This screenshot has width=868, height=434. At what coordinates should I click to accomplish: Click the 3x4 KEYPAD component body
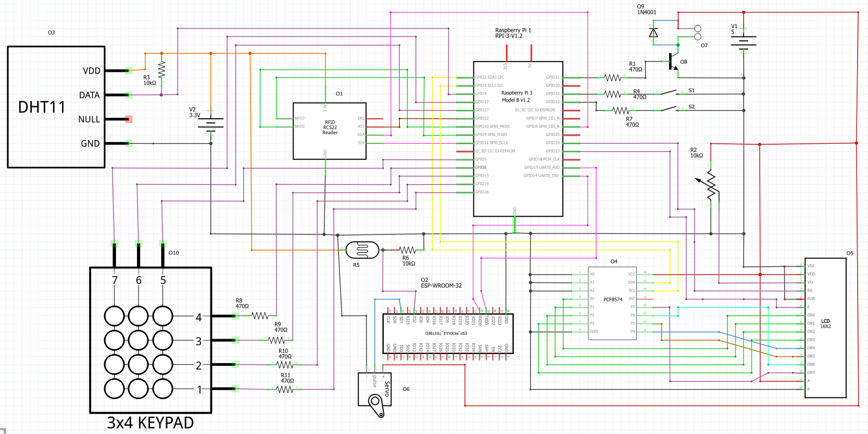[x=151, y=340]
